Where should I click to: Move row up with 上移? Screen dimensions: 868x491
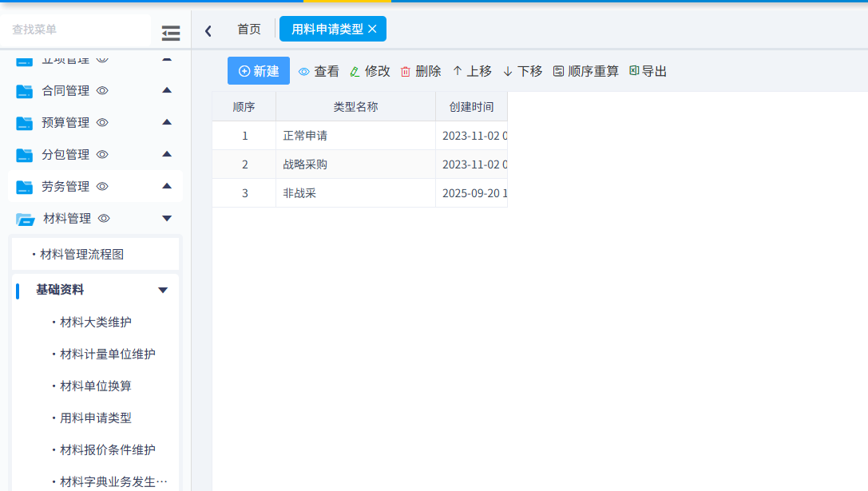[x=472, y=71]
